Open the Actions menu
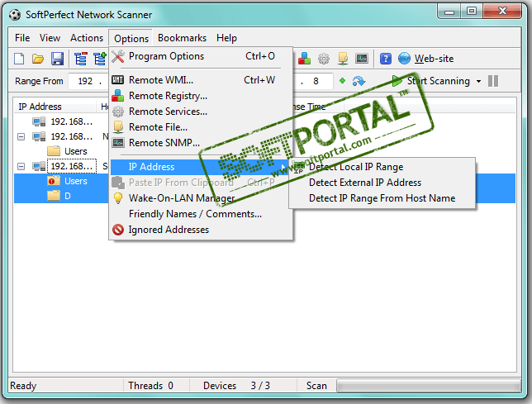Screen dimensions: 532x404 pos(87,38)
